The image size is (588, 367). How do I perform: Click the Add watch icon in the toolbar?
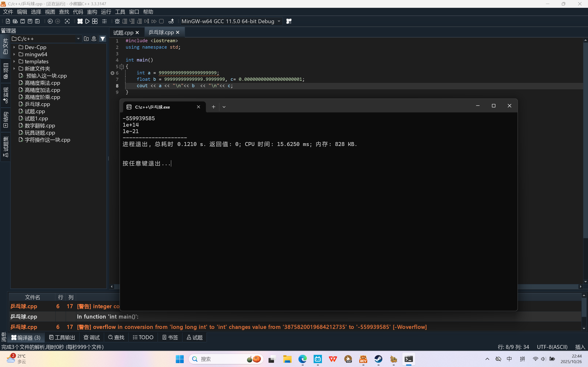tap(171, 21)
